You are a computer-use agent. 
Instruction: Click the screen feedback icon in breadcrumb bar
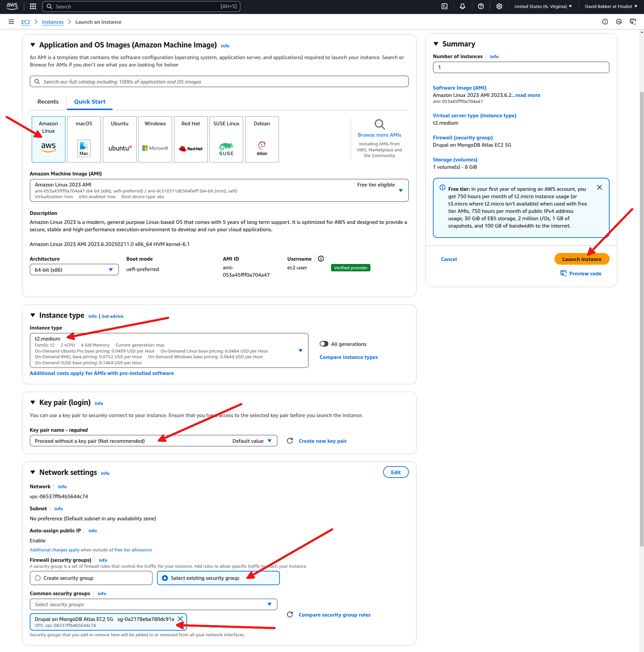pos(633,22)
